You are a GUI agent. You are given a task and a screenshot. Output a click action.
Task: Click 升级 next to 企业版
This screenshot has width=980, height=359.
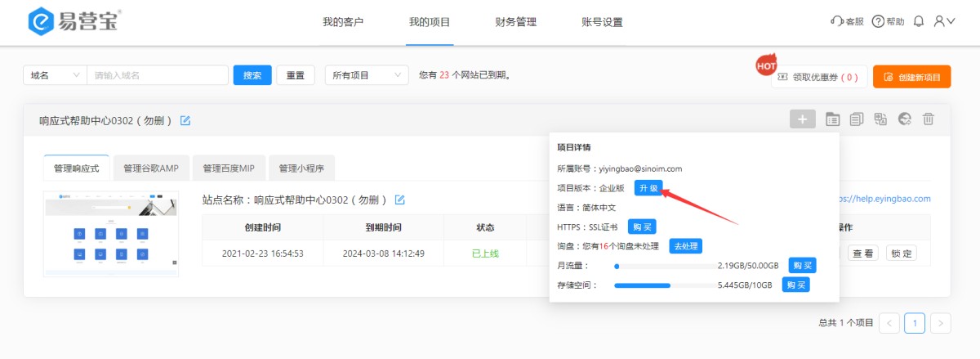point(648,188)
